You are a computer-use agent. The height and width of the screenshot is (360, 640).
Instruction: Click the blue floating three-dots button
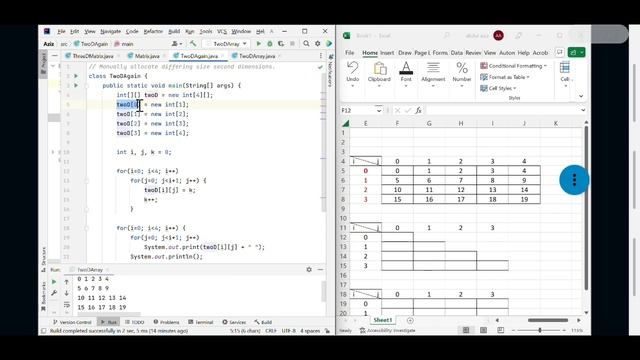tap(574, 180)
